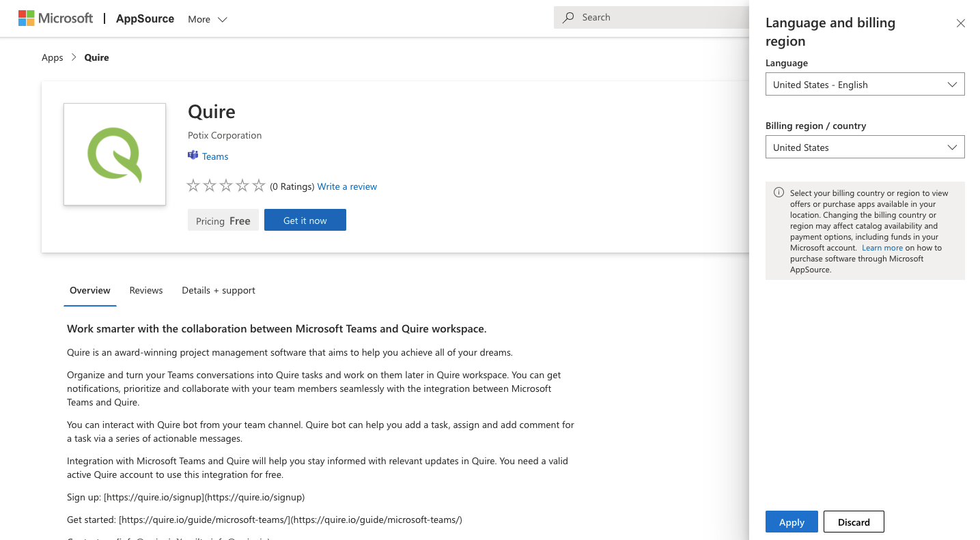Image resolution: width=980 pixels, height=540 pixels.
Task: Select the fourth rating star
Action: [242, 186]
